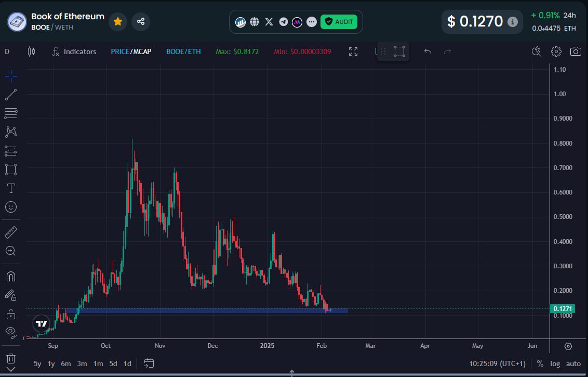The image size is (588, 377).
Task: Select the Text annotation tool
Action: pos(11,188)
